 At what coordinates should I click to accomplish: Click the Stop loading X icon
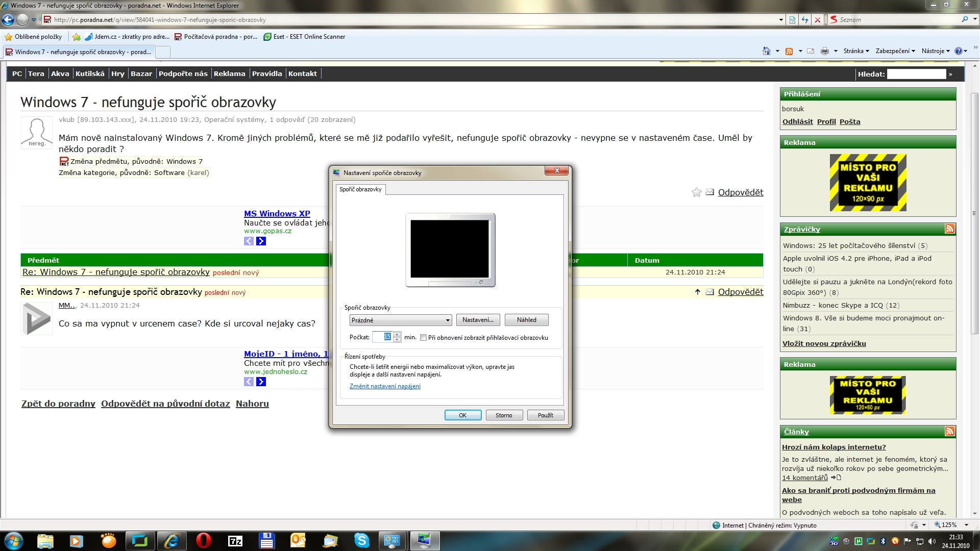(818, 20)
